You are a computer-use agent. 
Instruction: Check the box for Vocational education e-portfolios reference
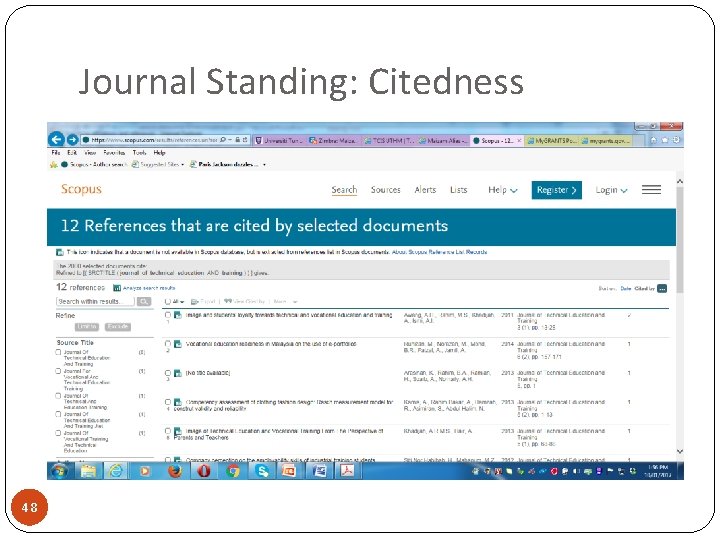click(168, 344)
